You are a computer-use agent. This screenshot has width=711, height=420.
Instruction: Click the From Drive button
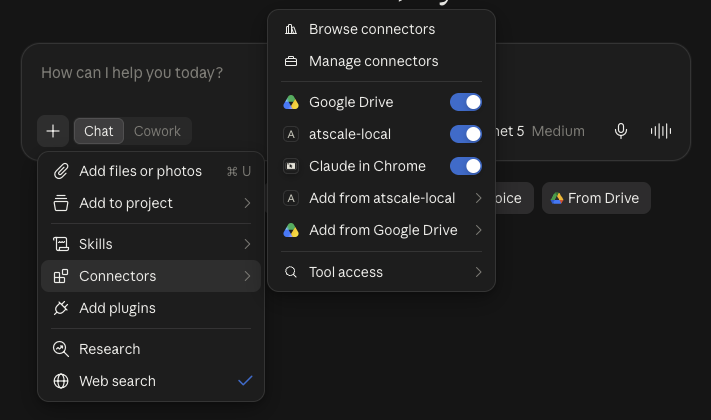coord(596,198)
